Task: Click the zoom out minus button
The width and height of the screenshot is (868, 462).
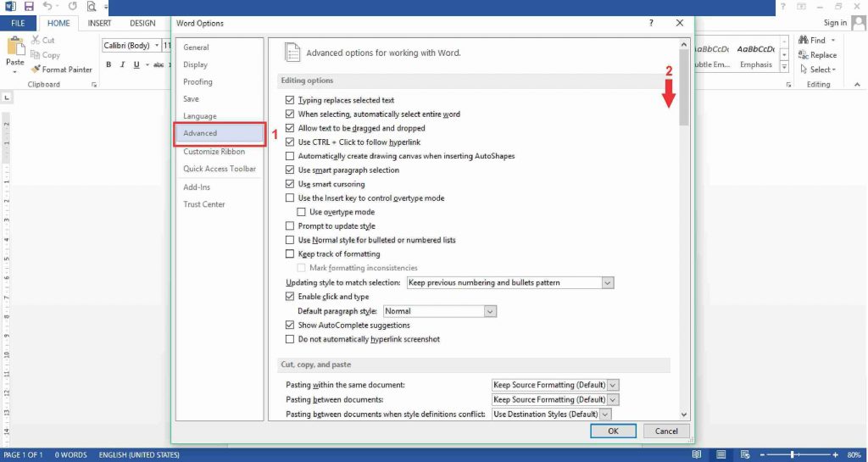Action: tap(762, 455)
